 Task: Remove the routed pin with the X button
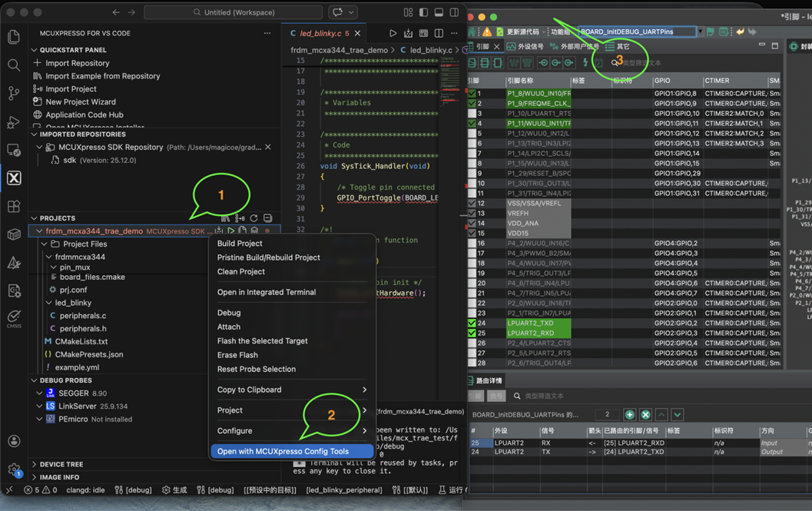(645, 415)
